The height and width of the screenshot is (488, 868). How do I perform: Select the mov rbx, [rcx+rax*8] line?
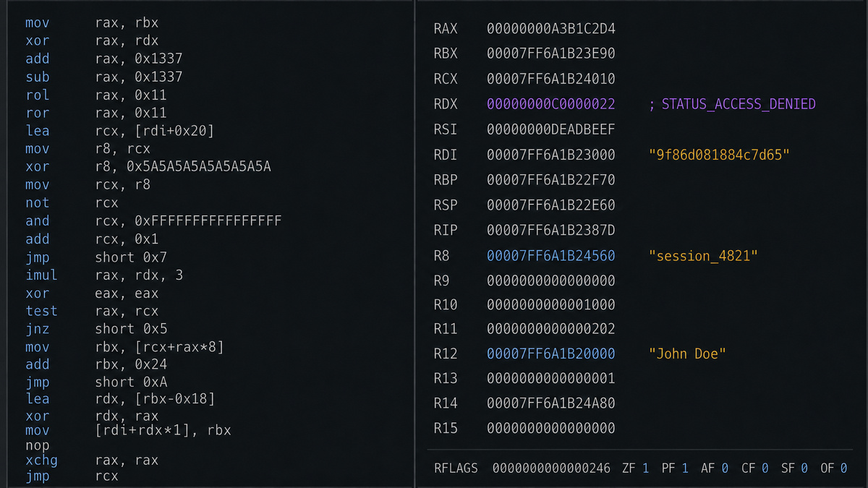(124, 347)
